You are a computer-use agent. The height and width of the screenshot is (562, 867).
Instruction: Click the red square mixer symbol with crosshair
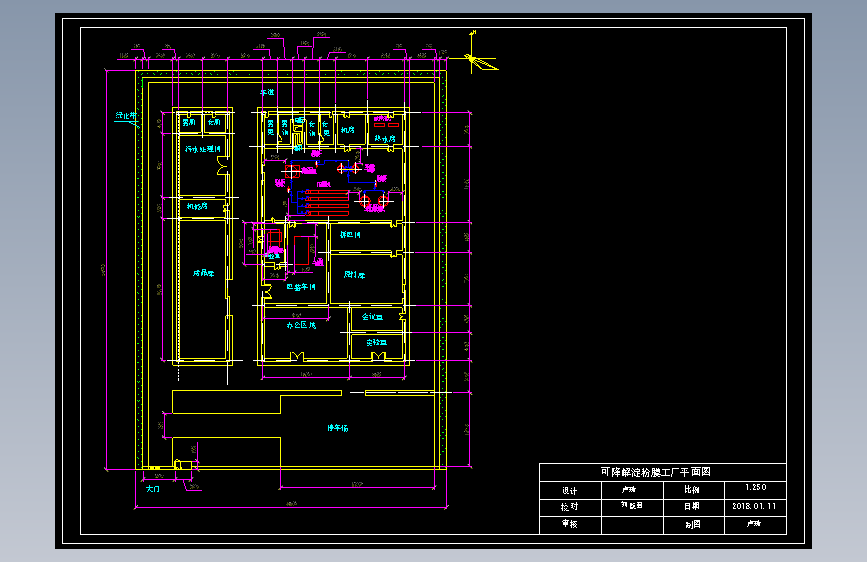tap(292, 171)
